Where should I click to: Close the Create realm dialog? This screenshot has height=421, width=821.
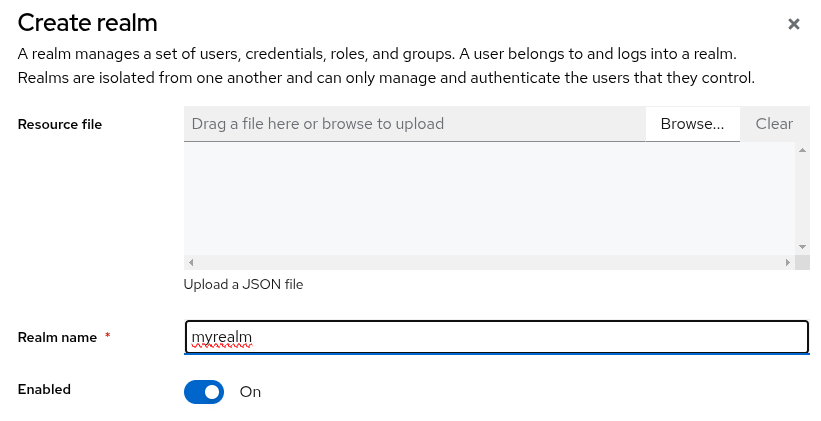793,24
